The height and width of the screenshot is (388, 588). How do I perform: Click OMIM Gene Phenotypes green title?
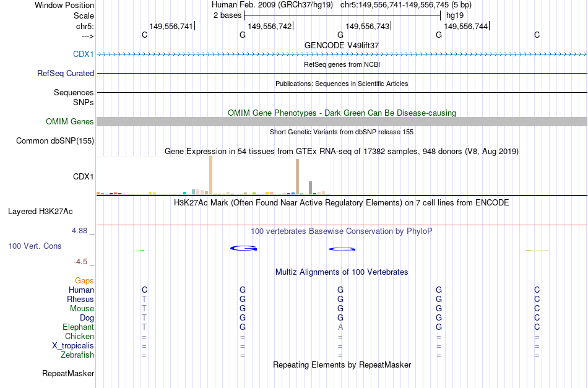point(342,113)
